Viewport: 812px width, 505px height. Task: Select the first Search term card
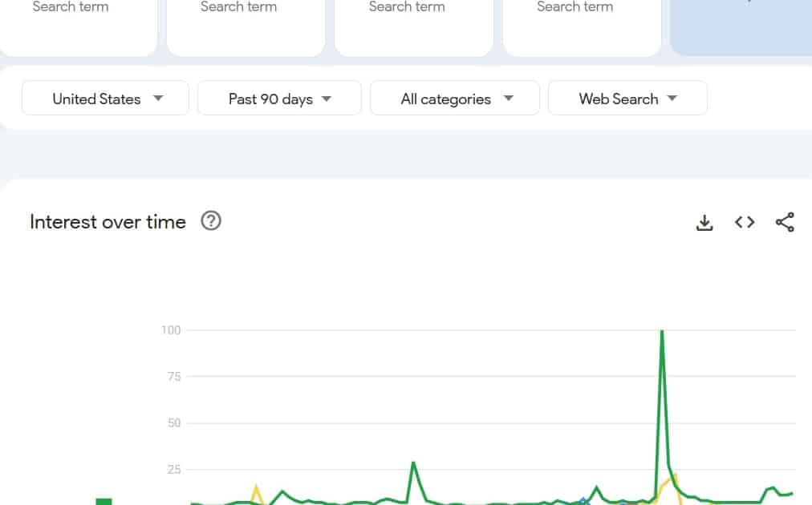[78, 26]
